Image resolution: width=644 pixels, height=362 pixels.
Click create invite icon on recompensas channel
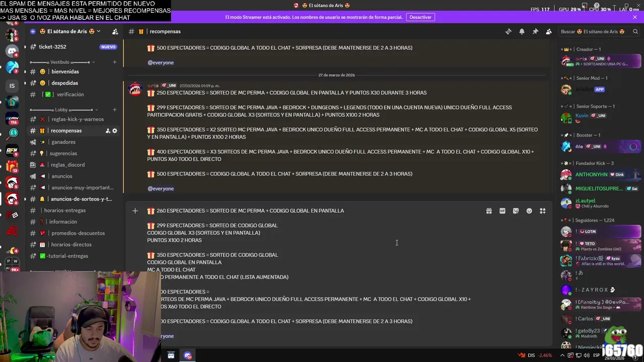[108, 131]
